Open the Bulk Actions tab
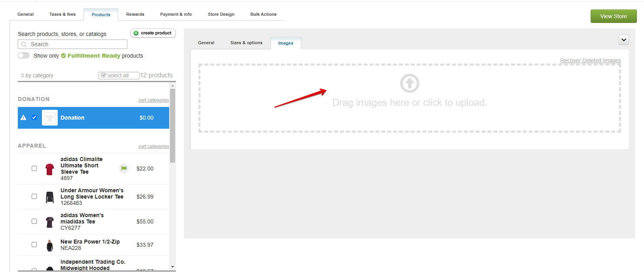This screenshot has height=272, width=644. [263, 14]
